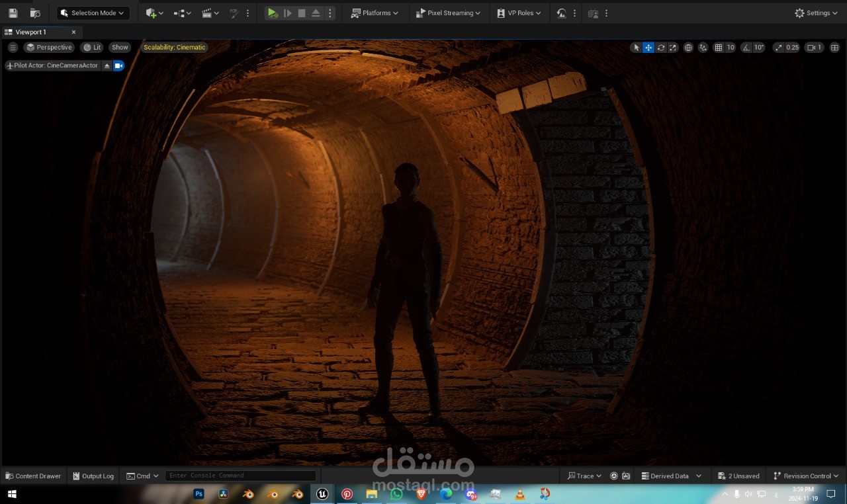Toggle world/local coordinate globe icon
847x504 pixels.
click(x=688, y=48)
